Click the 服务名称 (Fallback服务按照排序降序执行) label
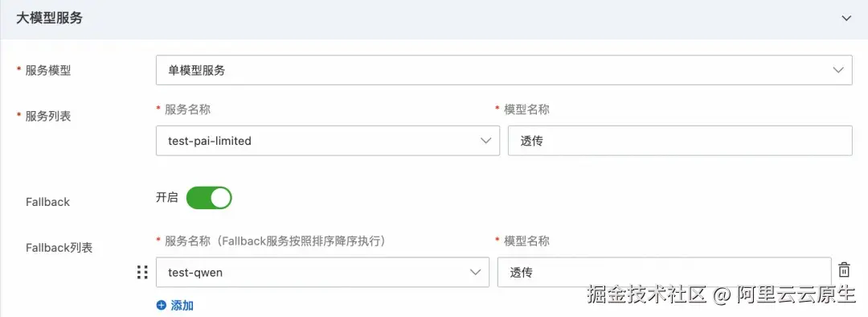868x317 pixels. tap(275, 241)
